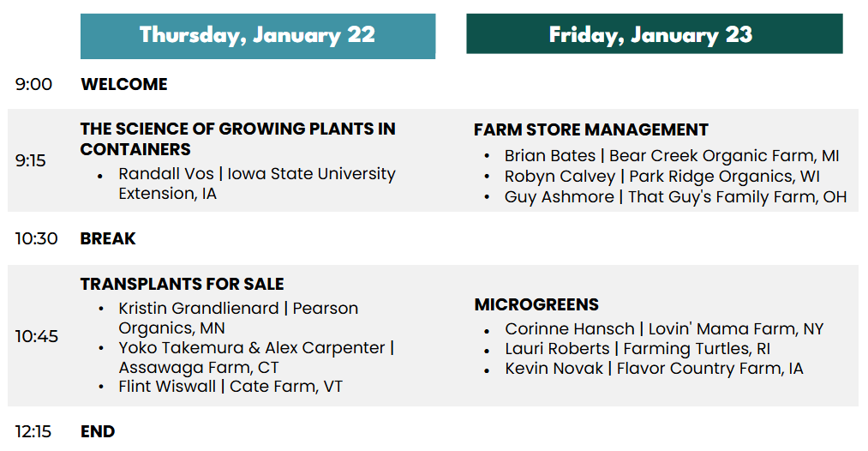Select Flint Wiswall, Cate Farm
868x451 pixels.
pos(230,387)
